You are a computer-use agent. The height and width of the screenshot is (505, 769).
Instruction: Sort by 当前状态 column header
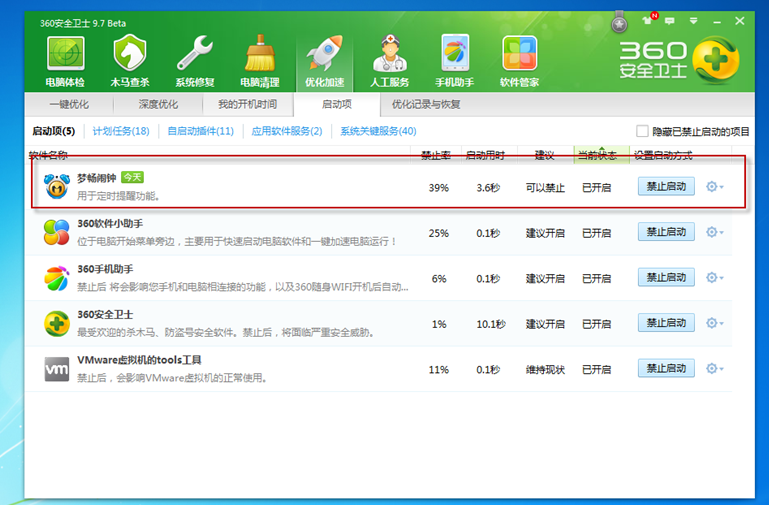coord(601,155)
